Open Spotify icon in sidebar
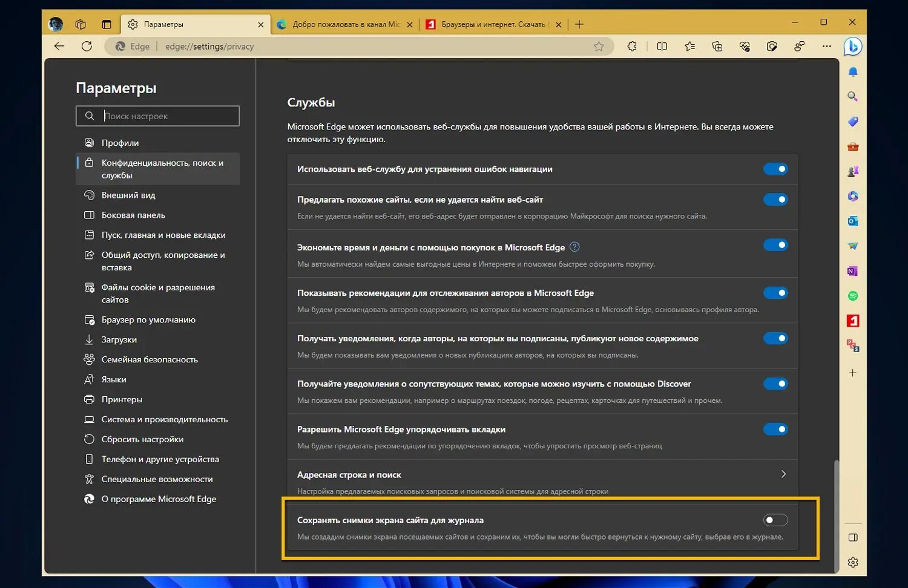The width and height of the screenshot is (908, 588). coord(853,296)
